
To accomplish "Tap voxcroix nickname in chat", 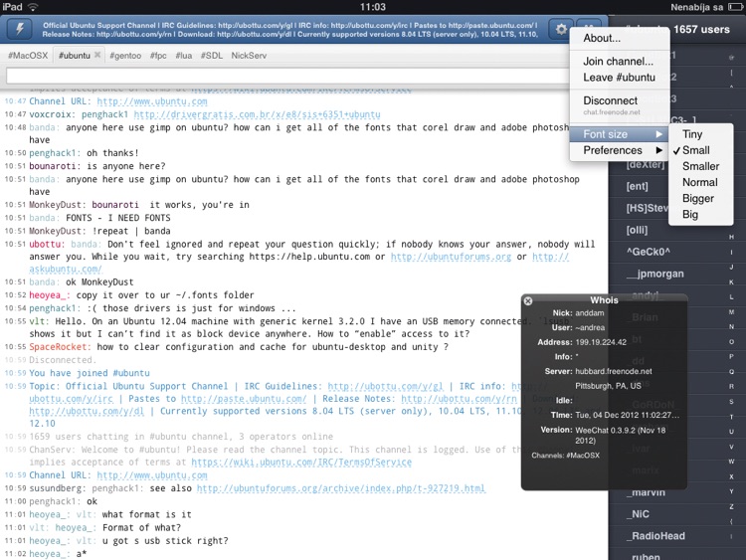I will click(53, 114).
